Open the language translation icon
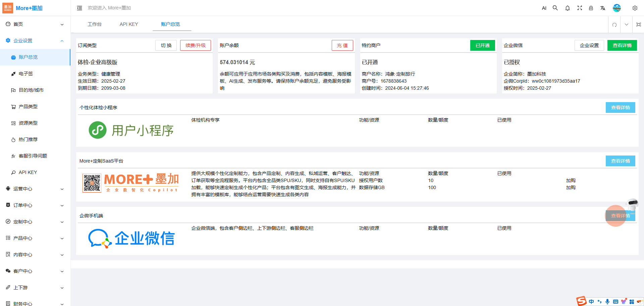Viewport: 644px width, 306px height. pos(603,8)
